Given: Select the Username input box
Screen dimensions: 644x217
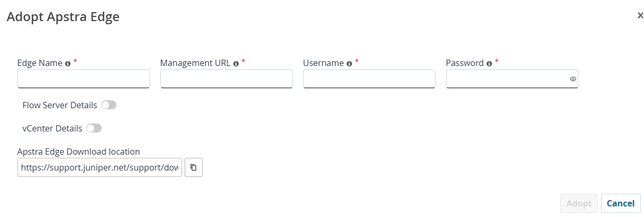Looking at the screenshot, I should tap(369, 79).
